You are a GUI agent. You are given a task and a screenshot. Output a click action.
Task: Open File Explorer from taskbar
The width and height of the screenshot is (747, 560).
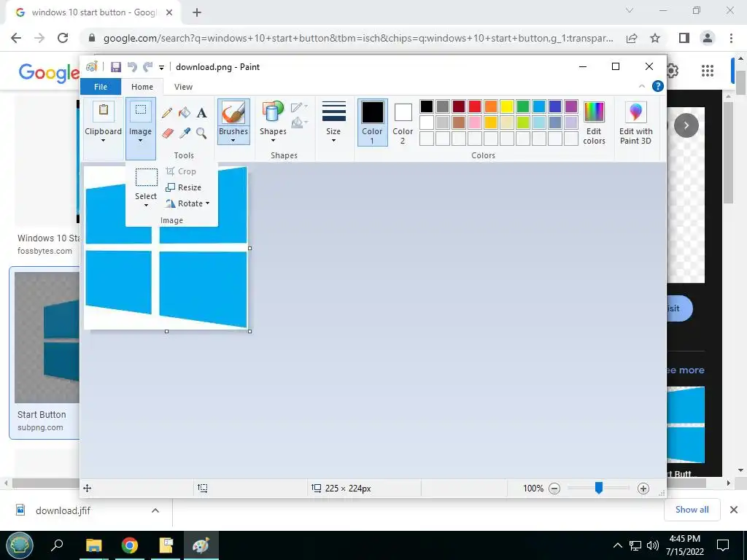(x=94, y=545)
